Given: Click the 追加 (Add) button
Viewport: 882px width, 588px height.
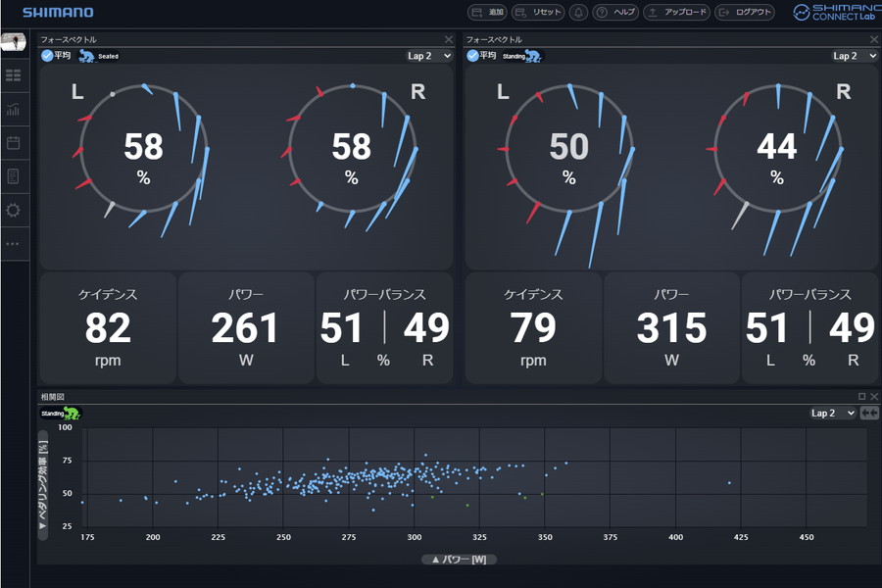Looking at the screenshot, I should pos(487,13).
